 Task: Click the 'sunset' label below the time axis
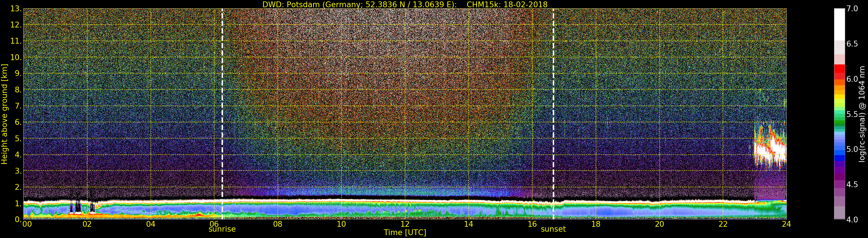553,229
